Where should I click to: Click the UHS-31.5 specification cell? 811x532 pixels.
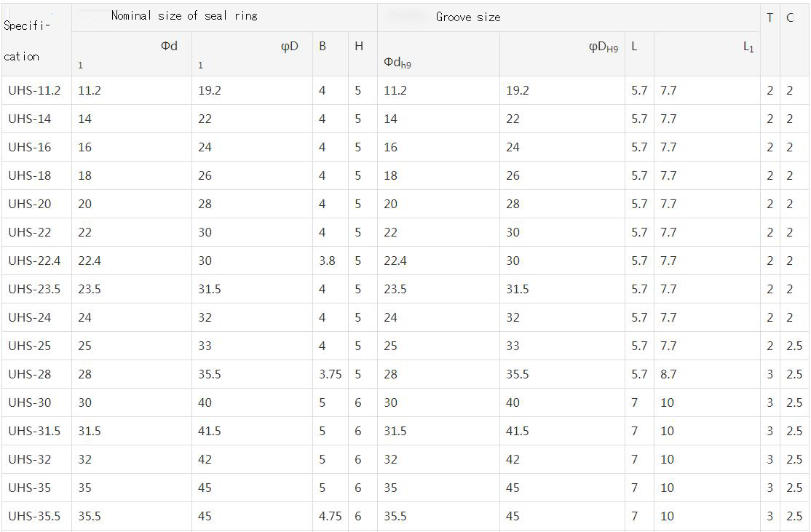(35, 431)
